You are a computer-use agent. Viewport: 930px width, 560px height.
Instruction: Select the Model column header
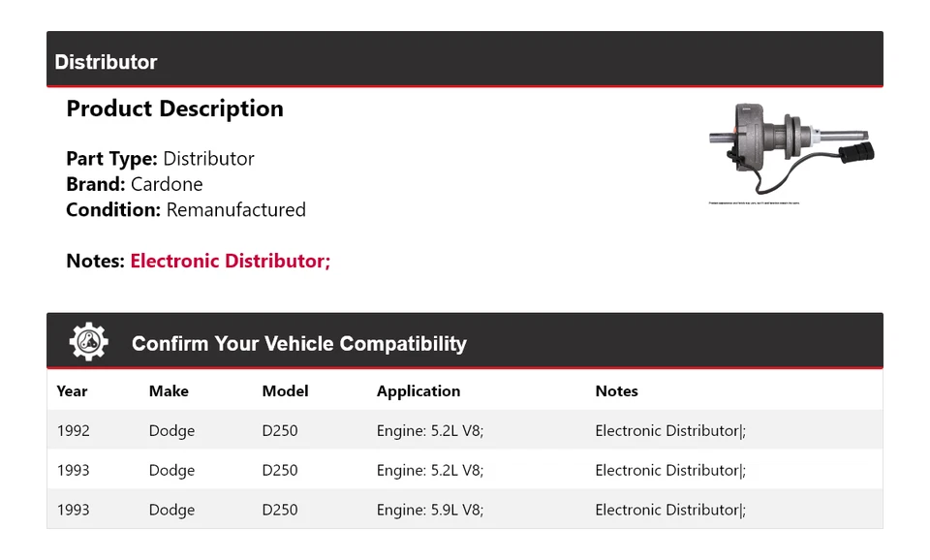coord(285,391)
